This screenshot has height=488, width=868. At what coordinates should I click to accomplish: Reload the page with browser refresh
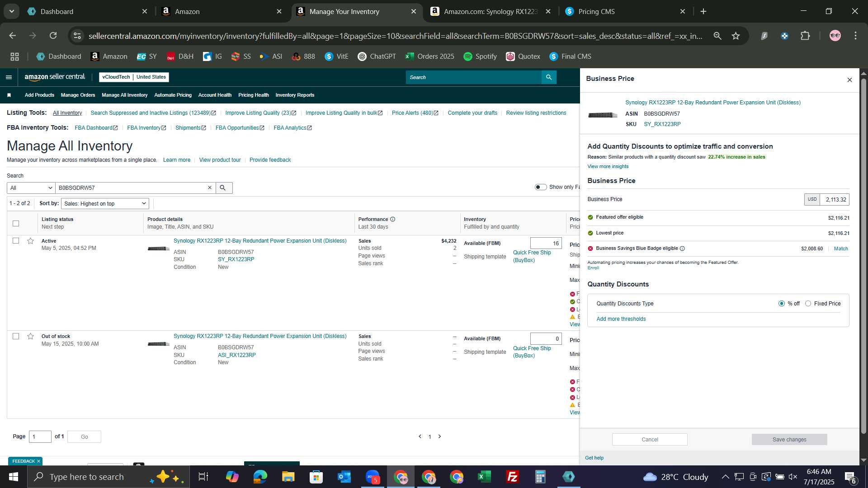[x=53, y=36]
